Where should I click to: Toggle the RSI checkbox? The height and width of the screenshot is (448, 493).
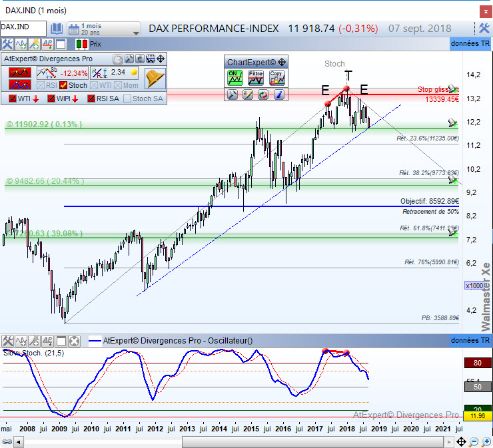41,85
